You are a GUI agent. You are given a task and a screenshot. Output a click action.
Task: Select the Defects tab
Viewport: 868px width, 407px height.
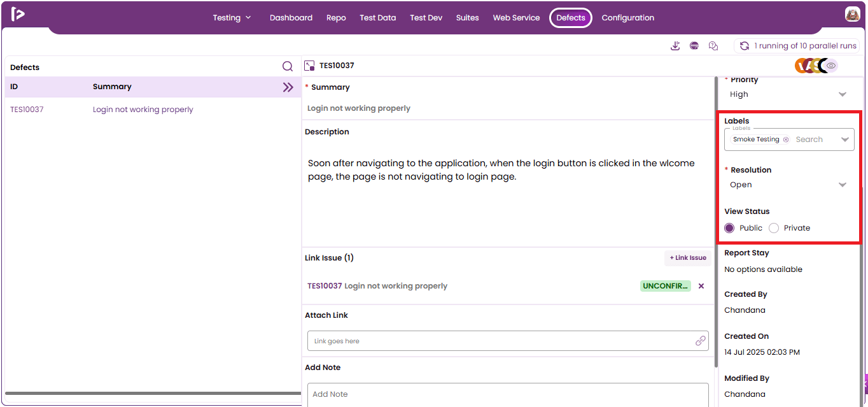(x=571, y=18)
